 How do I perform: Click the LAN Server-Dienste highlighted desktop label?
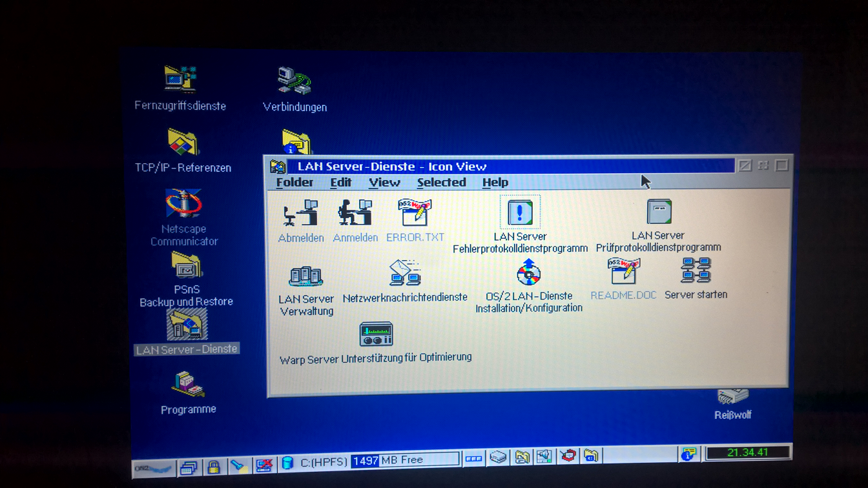tap(187, 349)
